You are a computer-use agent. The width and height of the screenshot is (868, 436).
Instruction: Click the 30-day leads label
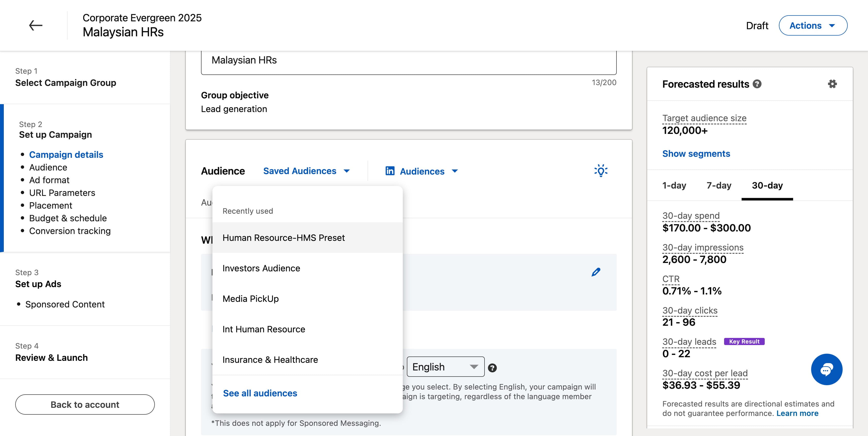(x=689, y=342)
